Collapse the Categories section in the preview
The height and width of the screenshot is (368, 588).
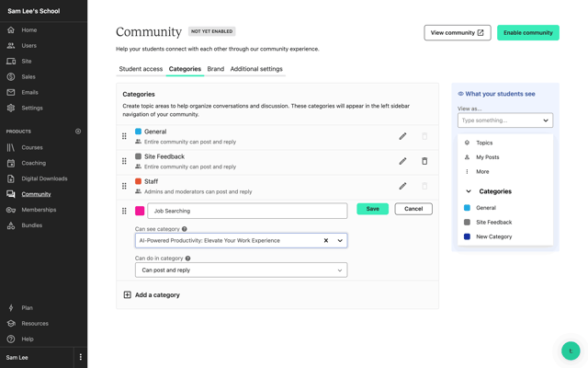469,191
